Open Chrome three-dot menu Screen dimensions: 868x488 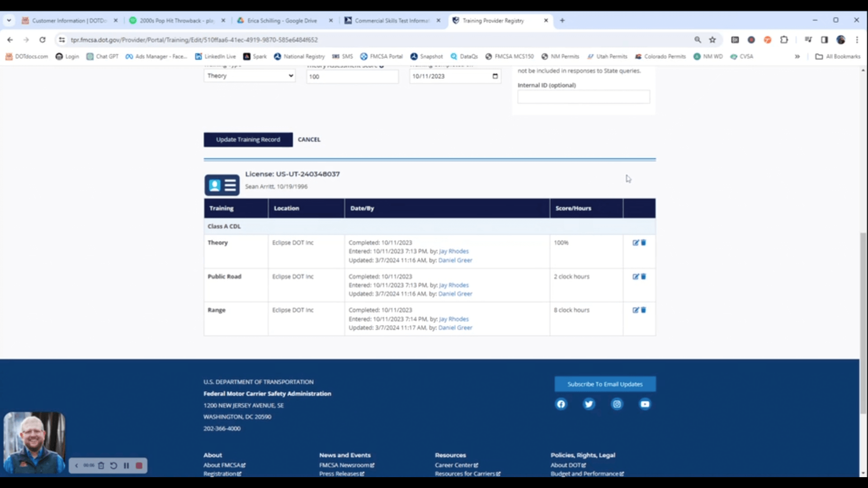point(857,40)
